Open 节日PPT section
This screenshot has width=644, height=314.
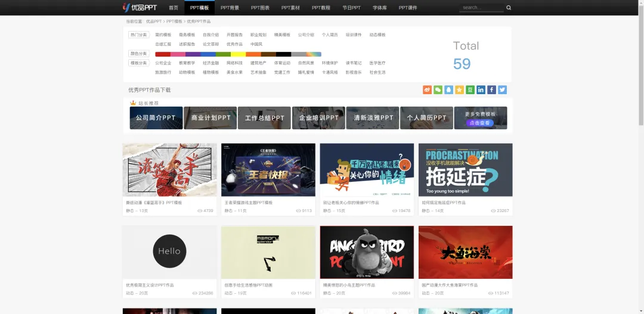tap(351, 8)
